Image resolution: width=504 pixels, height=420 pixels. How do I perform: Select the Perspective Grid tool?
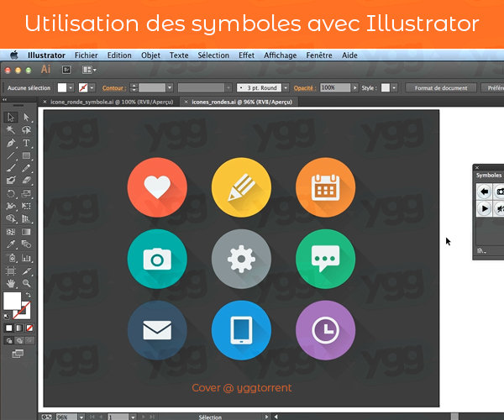click(x=26, y=219)
